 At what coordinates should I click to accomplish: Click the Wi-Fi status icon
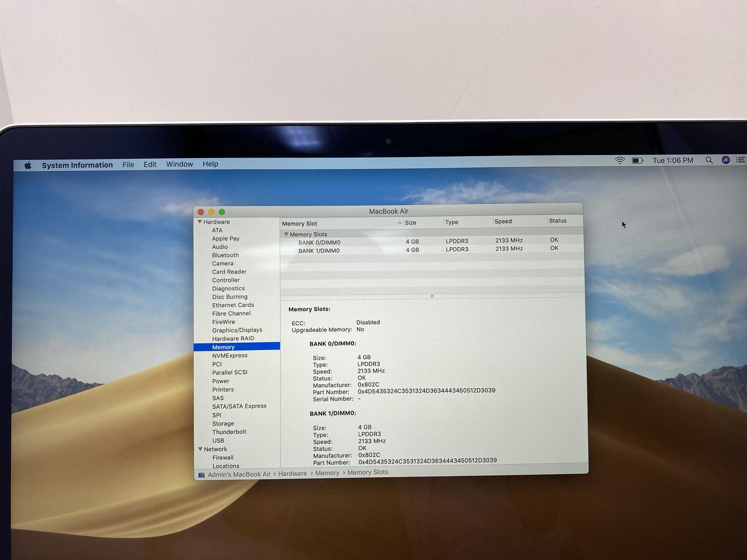(x=620, y=161)
